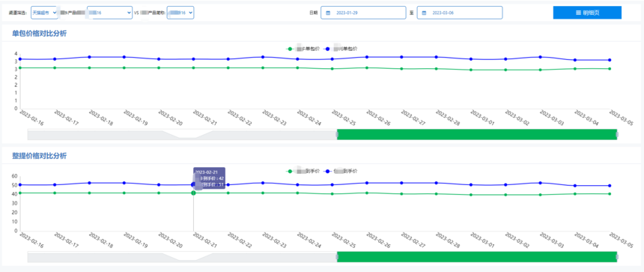Click the 整提价格对比分析 section title

coord(40,156)
